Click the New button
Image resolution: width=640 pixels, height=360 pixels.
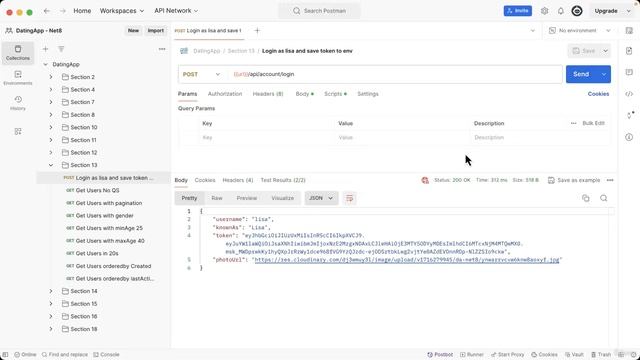coord(133,31)
